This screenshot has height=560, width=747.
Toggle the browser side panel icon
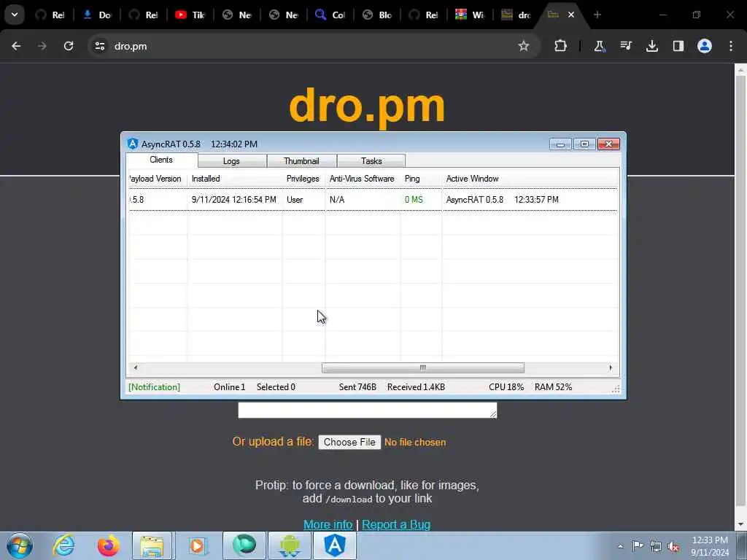[678, 46]
